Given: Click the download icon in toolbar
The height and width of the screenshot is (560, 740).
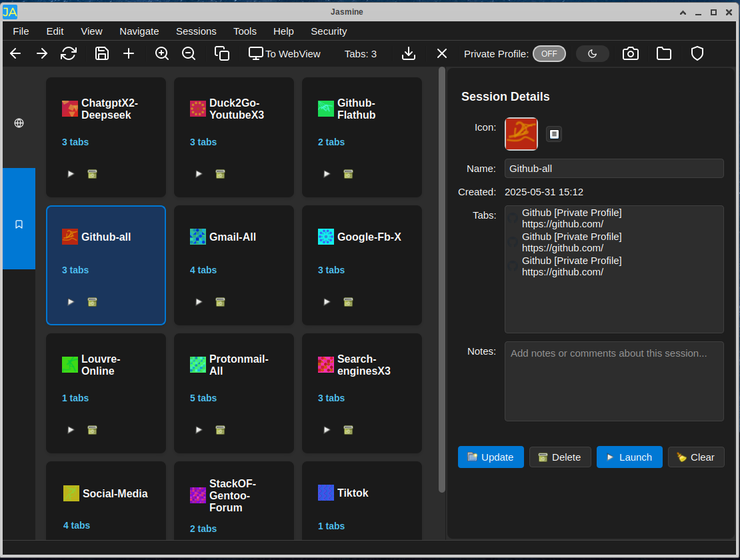Looking at the screenshot, I should coord(409,53).
